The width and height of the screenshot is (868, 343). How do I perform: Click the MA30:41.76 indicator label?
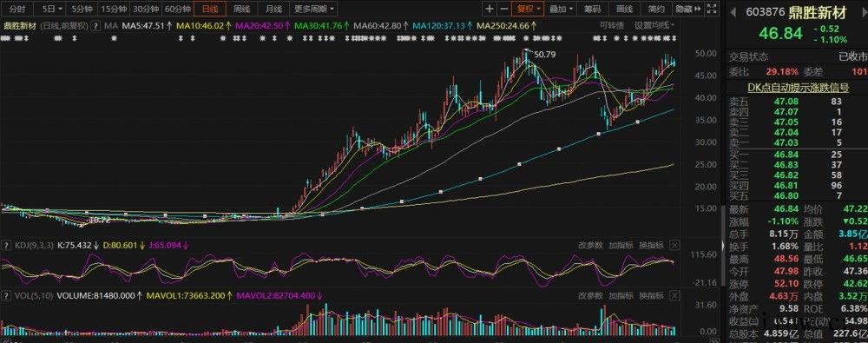pyautogui.click(x=321, y=25)
